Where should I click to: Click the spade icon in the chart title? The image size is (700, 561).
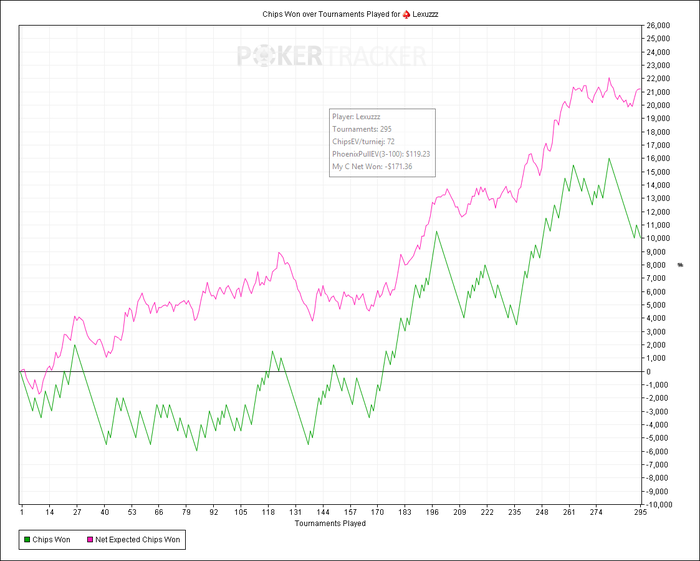[x=406, y=14]
